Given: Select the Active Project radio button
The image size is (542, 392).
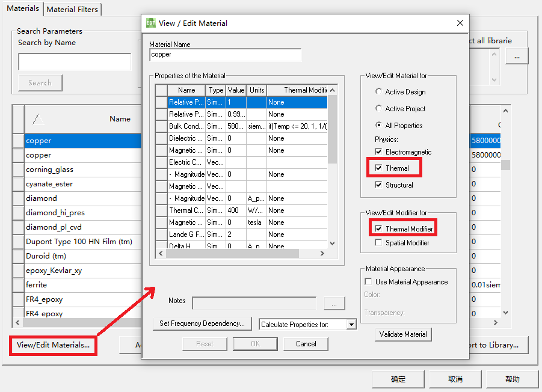Looking at the screenshot, I should pos(378,109).
